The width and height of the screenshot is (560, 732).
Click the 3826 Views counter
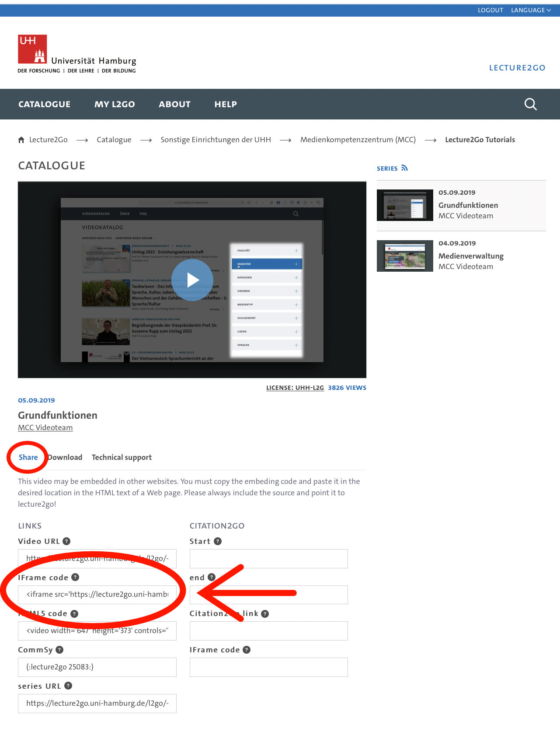tap(347, 388)
